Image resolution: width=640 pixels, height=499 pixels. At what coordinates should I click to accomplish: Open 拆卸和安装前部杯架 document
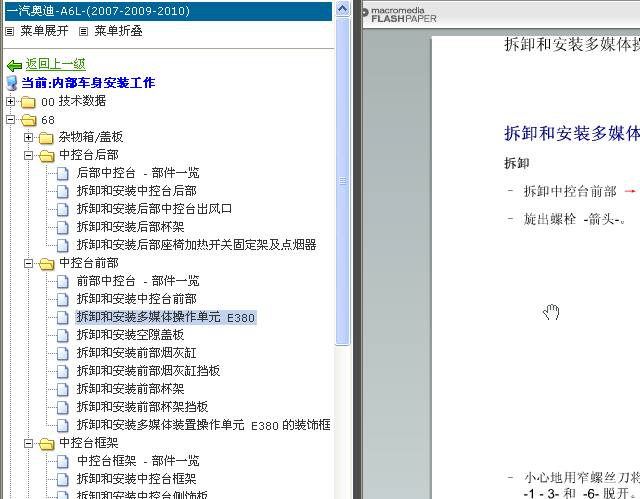coord(131,389)
